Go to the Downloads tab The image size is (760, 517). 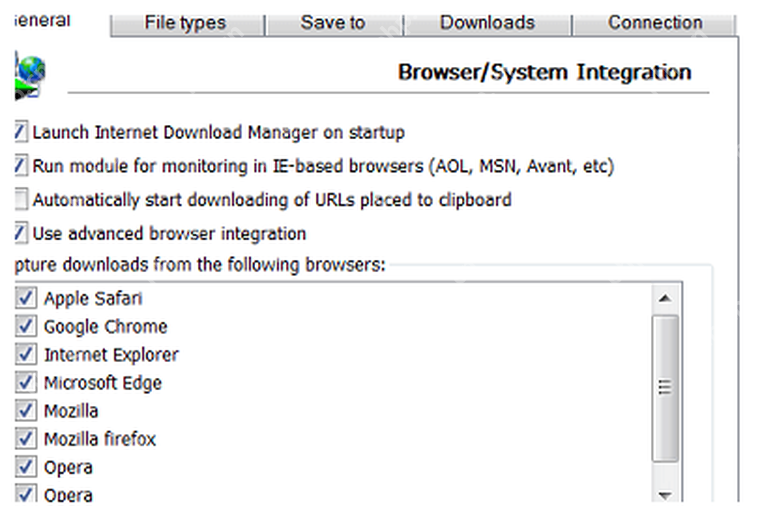488,24
